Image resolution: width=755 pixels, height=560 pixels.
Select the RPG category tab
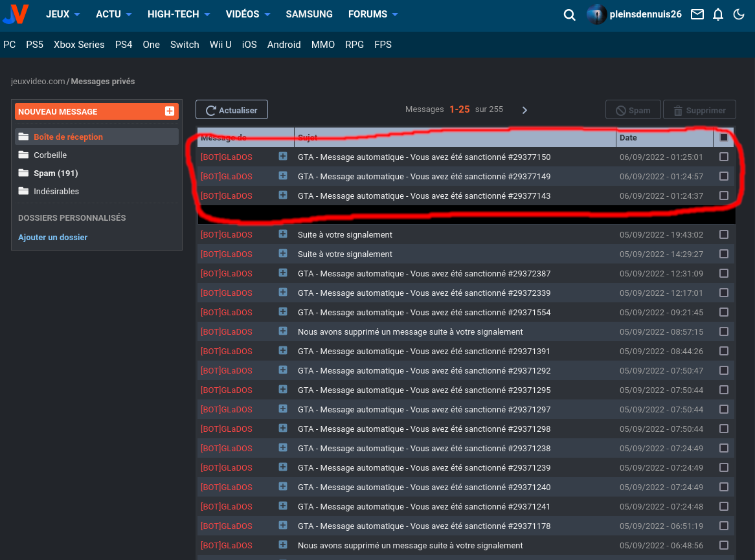click(x=354, y=44)
